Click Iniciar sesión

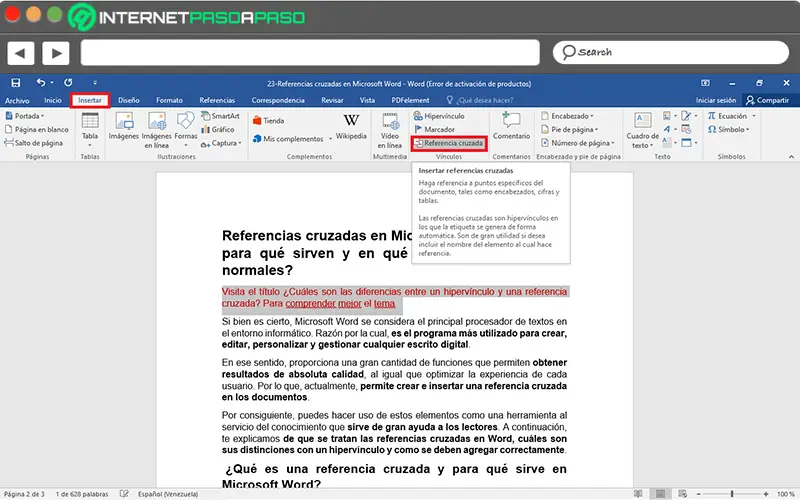coord(716,101)
